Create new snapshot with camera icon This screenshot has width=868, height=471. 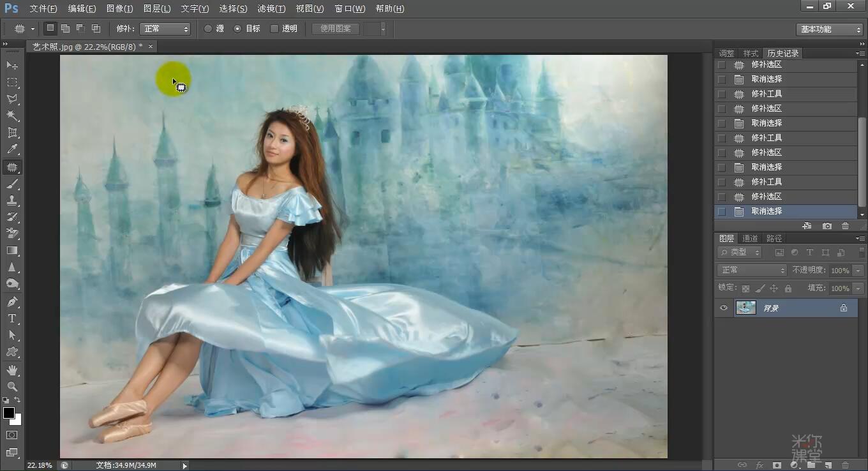coord(827,226)
